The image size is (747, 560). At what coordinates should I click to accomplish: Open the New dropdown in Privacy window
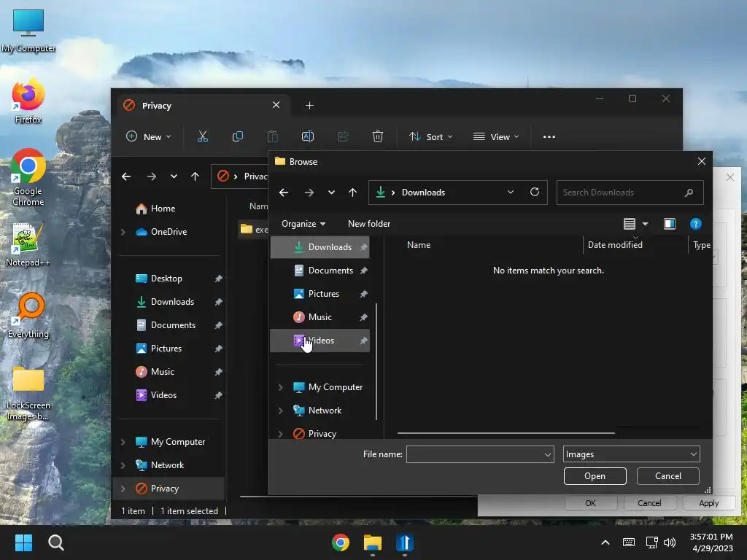[148, 136]
